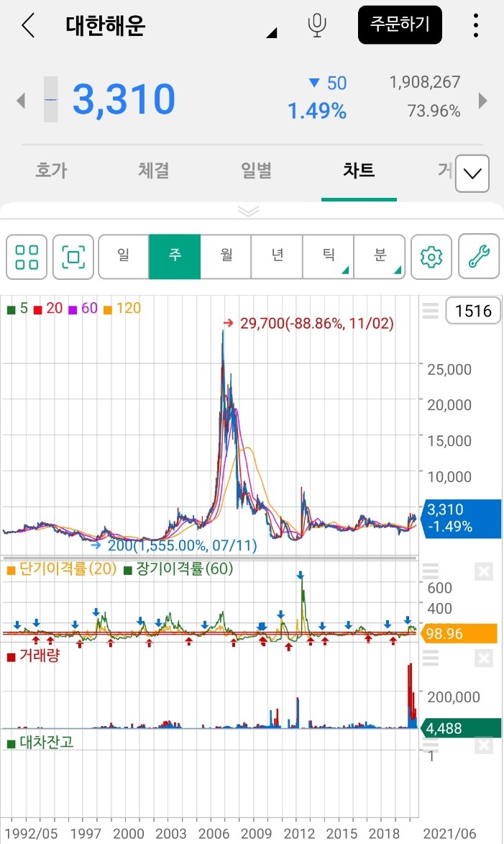
Task: Tap the 20 moving average legend
Action: click(48, 309)
